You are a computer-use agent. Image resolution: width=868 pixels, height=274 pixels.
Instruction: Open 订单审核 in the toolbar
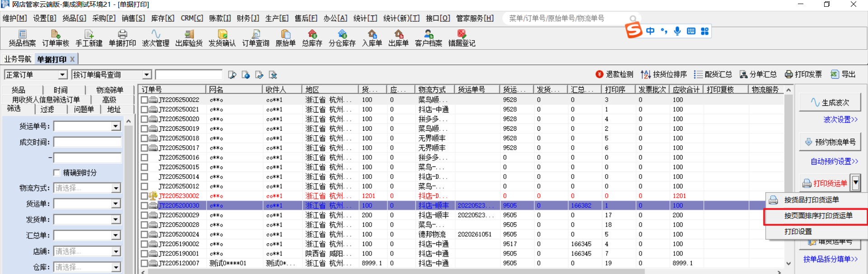coord(56,38)
